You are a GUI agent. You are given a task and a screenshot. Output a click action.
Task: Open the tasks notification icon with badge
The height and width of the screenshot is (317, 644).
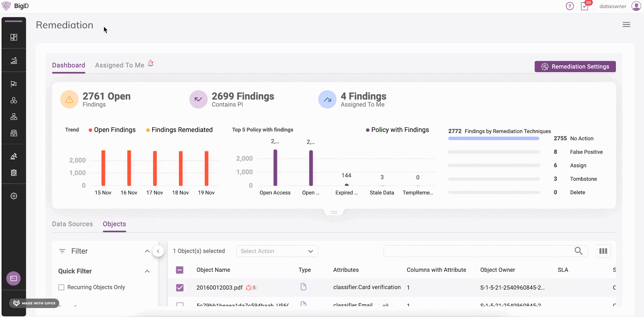(x=584, y=6)
